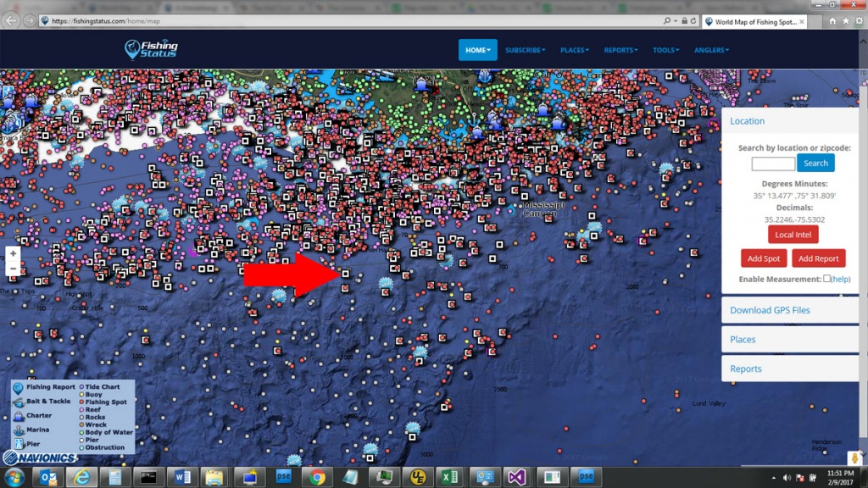Zoom in with the map plus button

(x=13, y=253)
